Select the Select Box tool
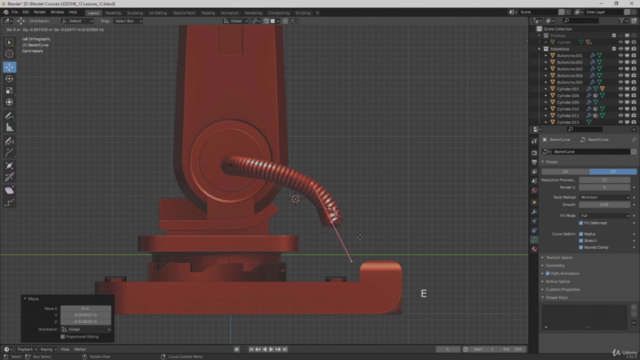 tap(9, 42)
